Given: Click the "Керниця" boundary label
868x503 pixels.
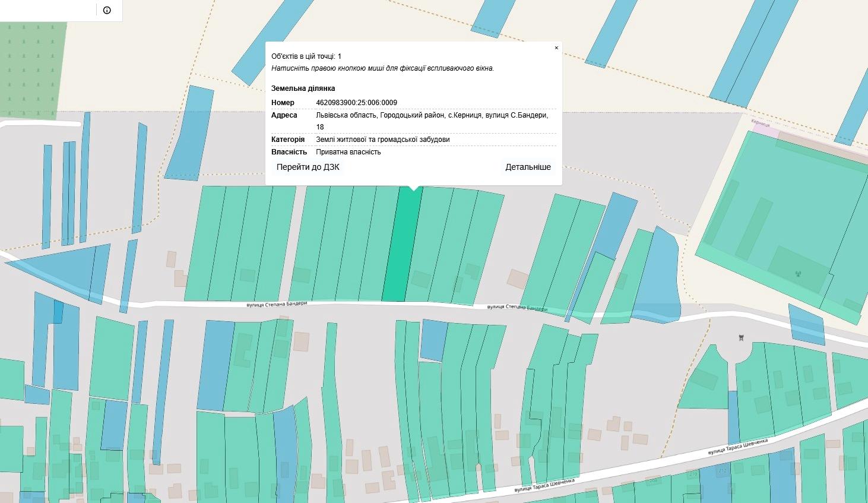Looking at the screenshot, I should (x=760, y=123).
